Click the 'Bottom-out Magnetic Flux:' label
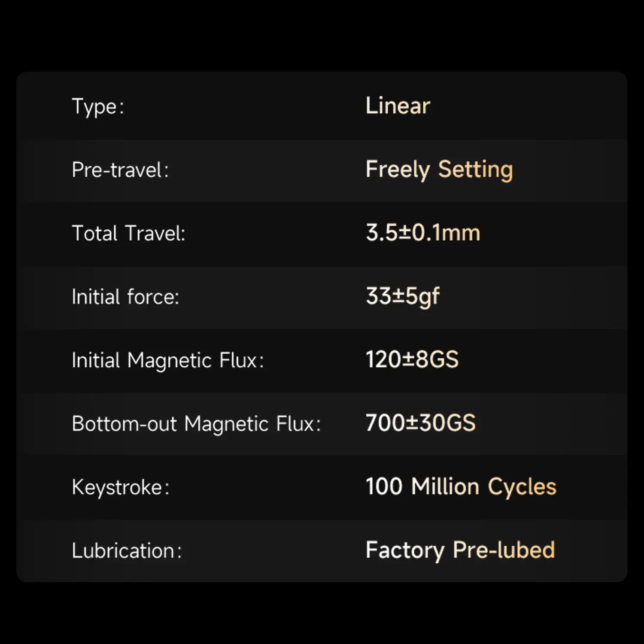 (x=196, y=423)
